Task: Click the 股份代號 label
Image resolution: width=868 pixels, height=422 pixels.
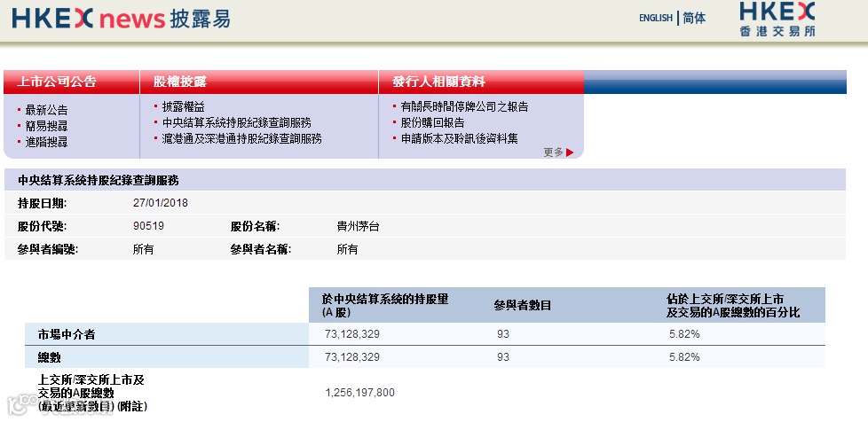Action: pos(42,226)
